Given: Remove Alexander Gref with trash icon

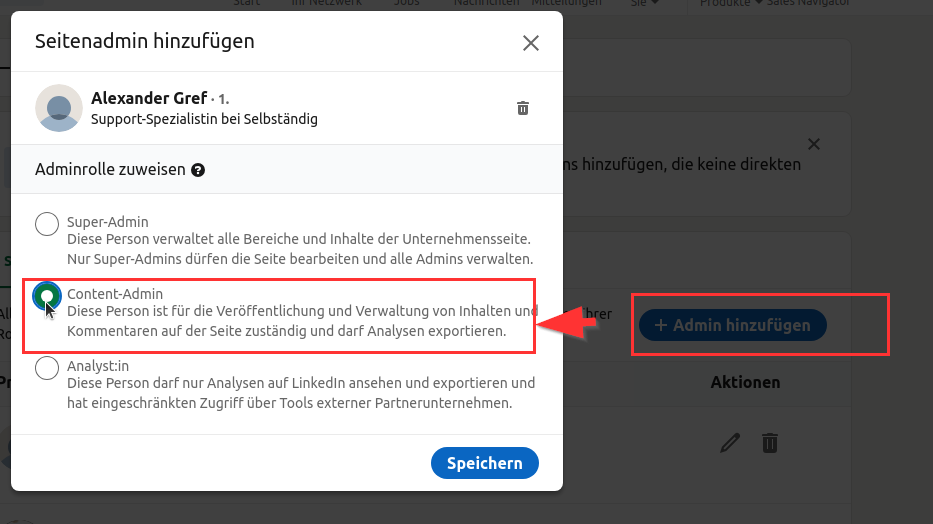Looking at the screenshot, I should [522, 108].
